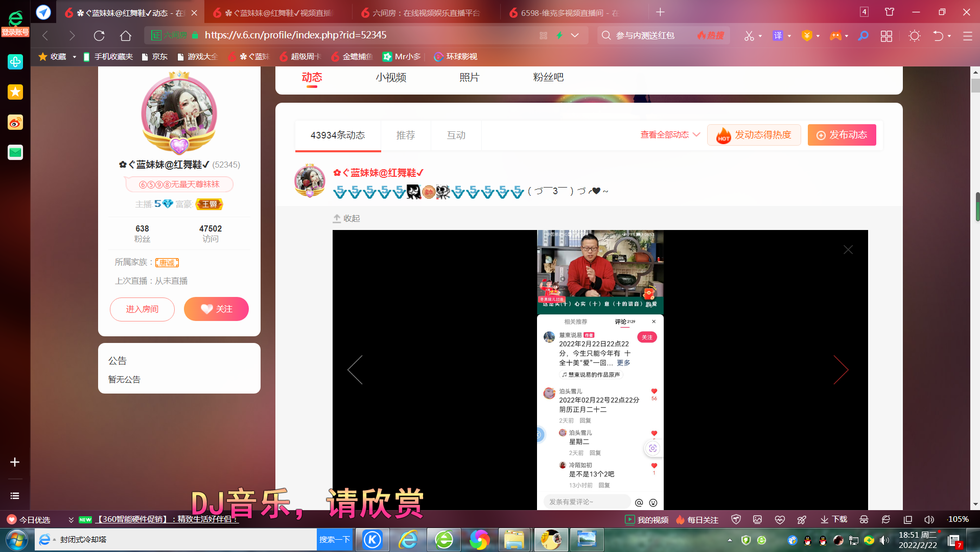Select the 推荐 feed tab
Image resolution: width=980 pixels, height=552 pixels.
coord(406,135)
